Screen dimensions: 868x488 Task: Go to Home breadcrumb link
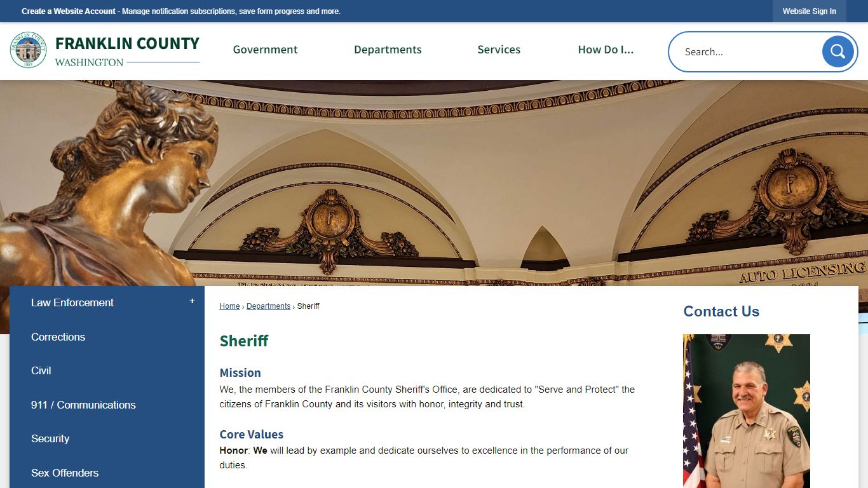229,306
